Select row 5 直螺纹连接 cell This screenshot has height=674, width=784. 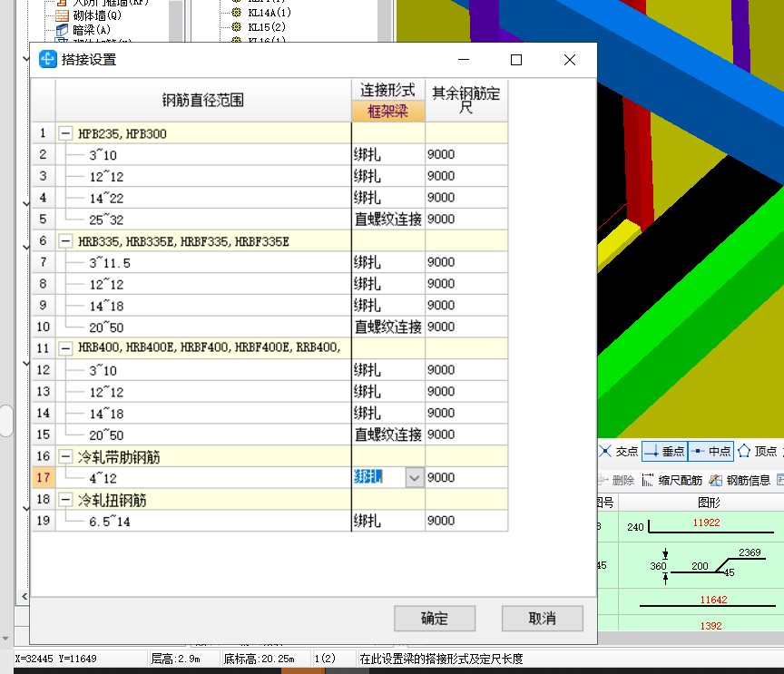(388, 219)
